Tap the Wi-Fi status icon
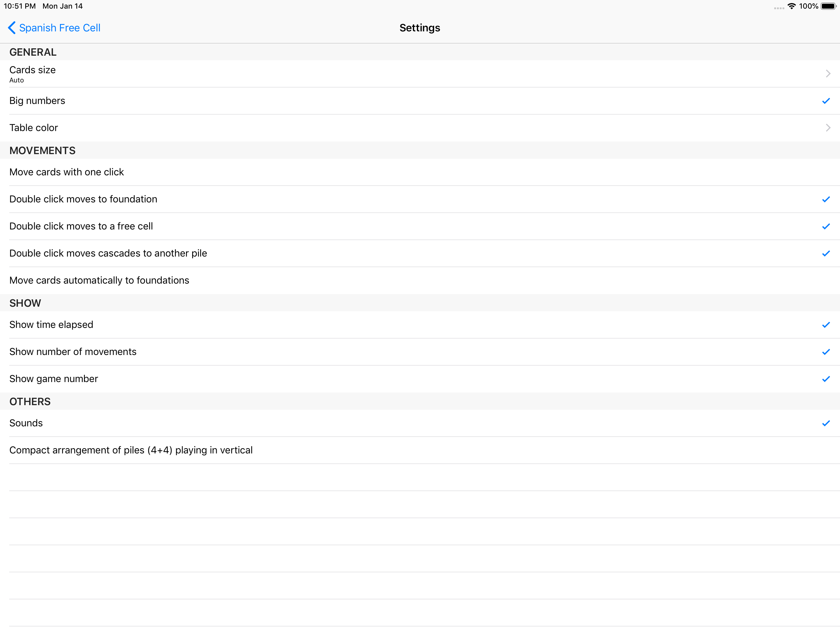840x630 pixels. tap(791, 6)
